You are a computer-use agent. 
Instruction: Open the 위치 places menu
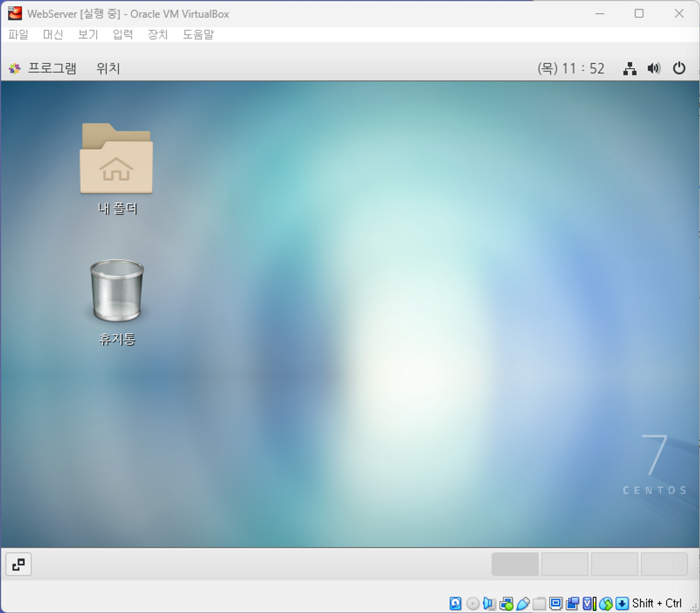pyautogui.click(x=108, y=68)
